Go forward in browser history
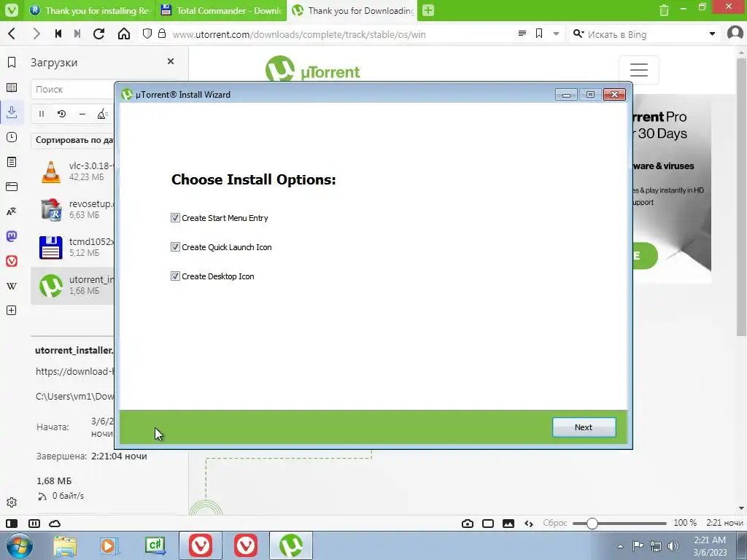Viewport: 747px width, 560px height. (x=36, y=34)
